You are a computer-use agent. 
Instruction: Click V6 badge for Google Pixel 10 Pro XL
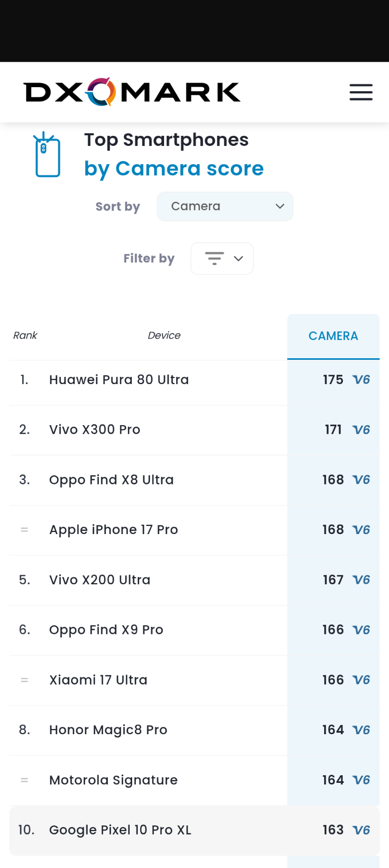[361, 830]
